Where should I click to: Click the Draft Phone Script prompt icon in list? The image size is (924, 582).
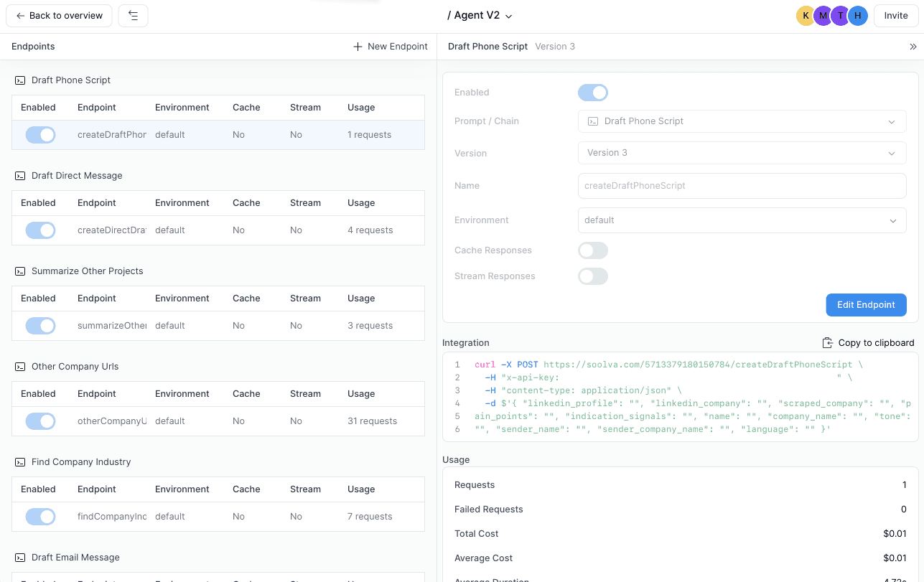tap(20, 80)
